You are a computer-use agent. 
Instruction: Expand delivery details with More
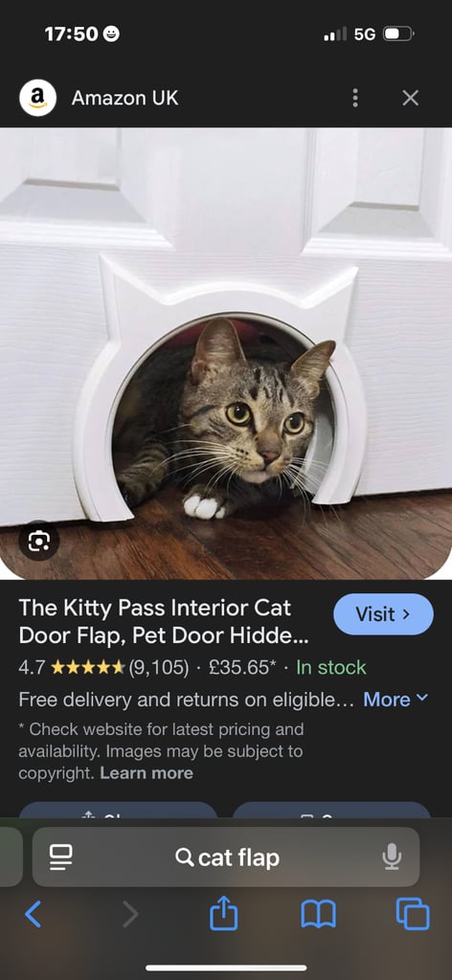[395, 700]
